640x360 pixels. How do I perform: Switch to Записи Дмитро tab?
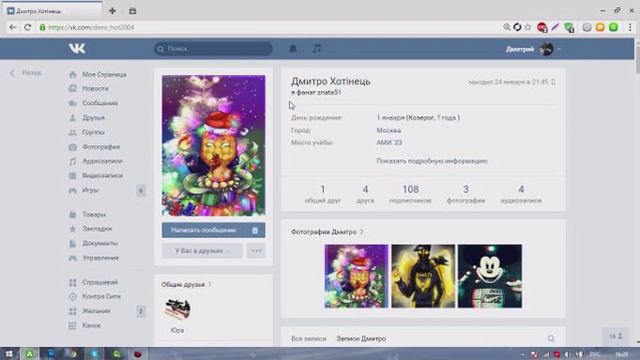(x=361, y=339)
